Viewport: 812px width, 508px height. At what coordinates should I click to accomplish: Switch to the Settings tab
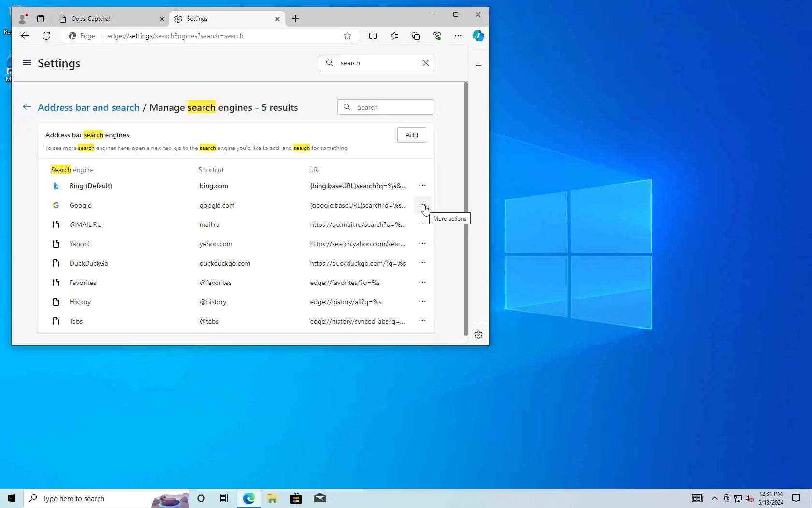pos(226,19)
